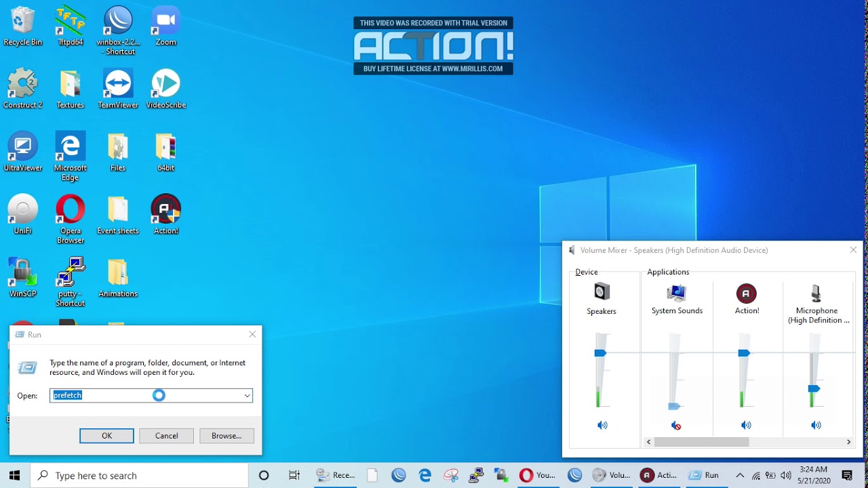Launch the UniFi desktop icon
The height and width of the screenshot is (488, 868).
(x=22, y=215)
